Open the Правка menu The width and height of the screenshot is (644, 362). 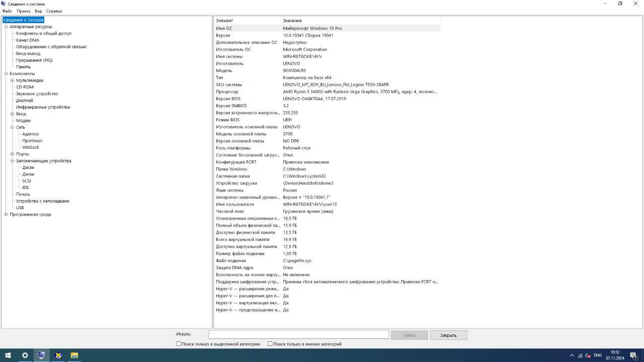[x=23, y=11]
